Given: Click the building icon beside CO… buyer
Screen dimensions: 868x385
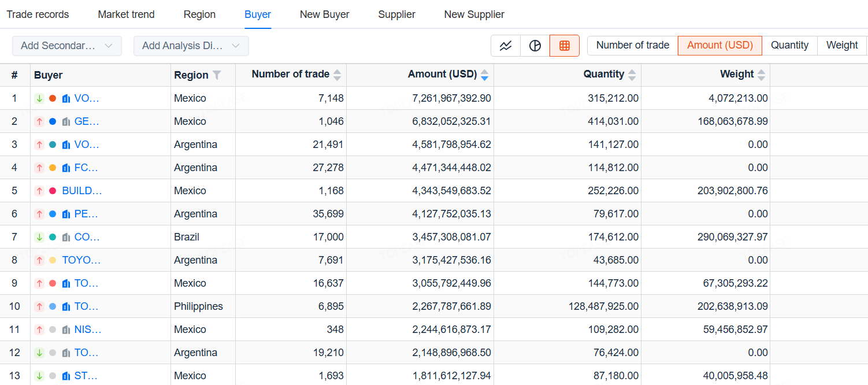Looking at the screenshot, I should pyautogui.click(x=66, y=237).
